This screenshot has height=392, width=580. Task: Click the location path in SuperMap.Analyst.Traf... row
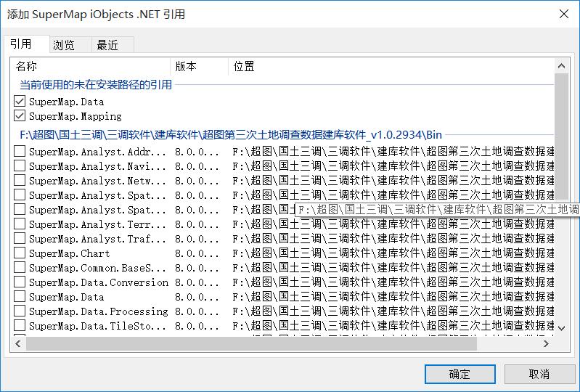coord(393,239)
